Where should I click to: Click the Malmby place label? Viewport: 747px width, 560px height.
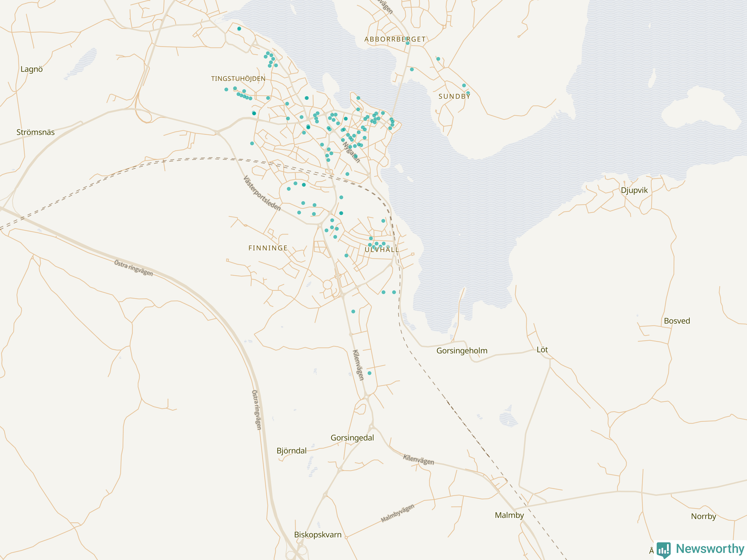509,515
